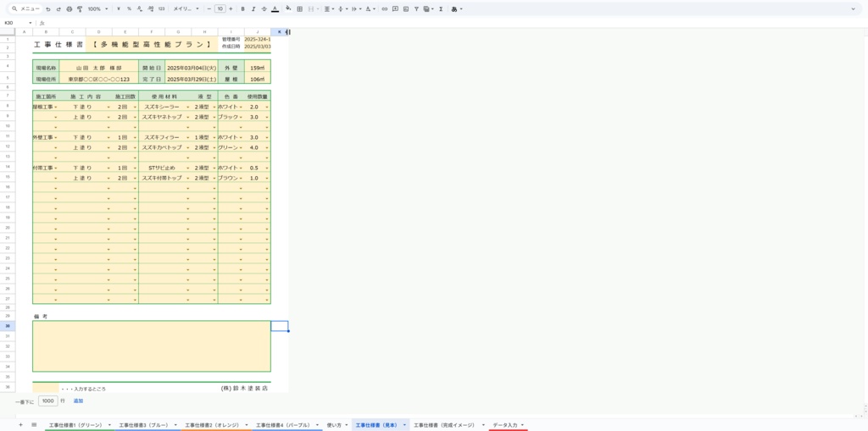Viewport: 868px width, 431px height.
Task: Open dropdown in スズキフィラー cell
Action: point(187,137)
